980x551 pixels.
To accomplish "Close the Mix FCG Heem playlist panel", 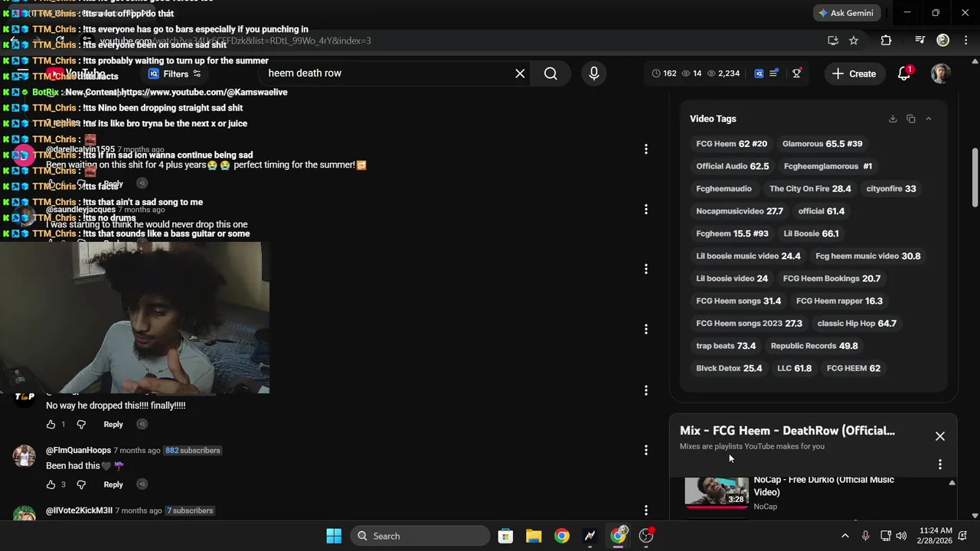I will pyautogui.click(x=940, y=436).
